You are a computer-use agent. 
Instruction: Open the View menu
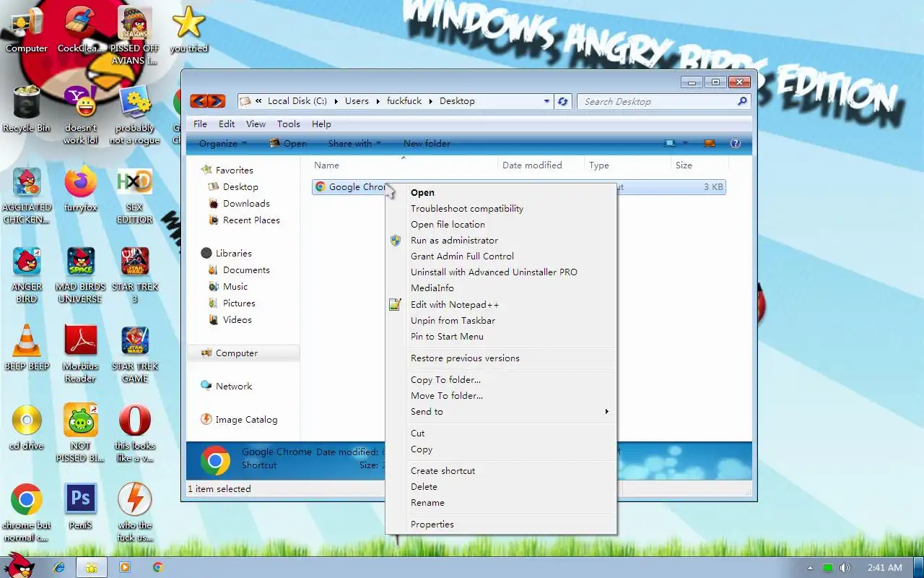coord(256,124)
